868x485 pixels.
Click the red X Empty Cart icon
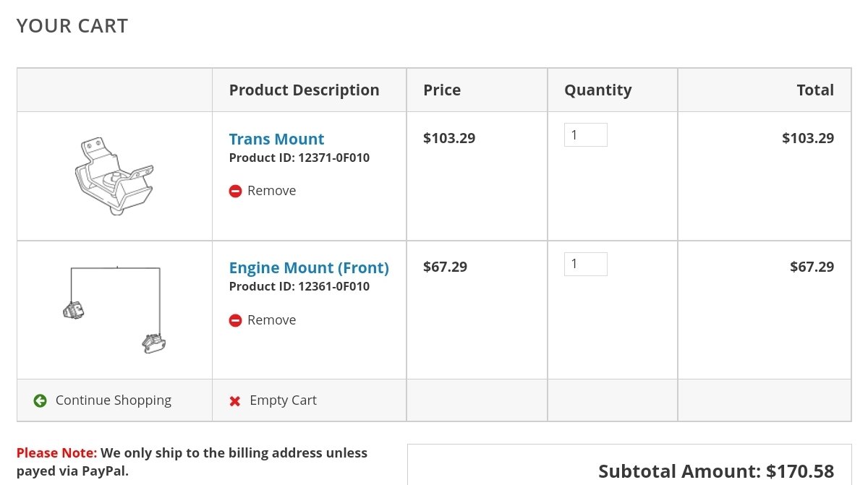click(235, 401)
